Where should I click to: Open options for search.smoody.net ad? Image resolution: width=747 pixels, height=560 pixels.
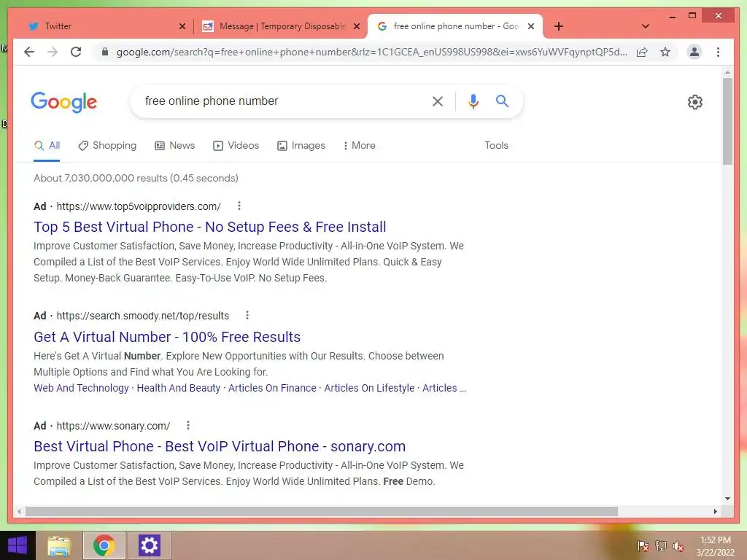click(247, 315)
